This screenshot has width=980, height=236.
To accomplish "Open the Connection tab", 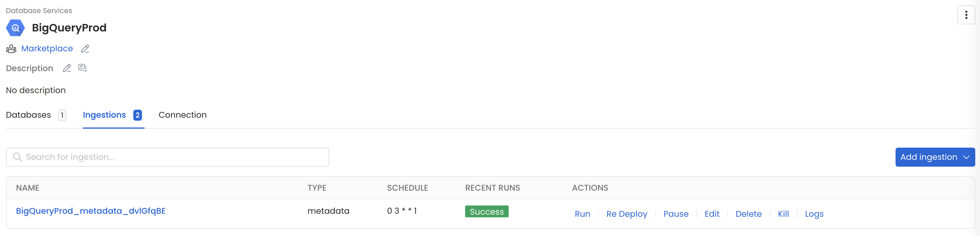I will click(182, 115).
